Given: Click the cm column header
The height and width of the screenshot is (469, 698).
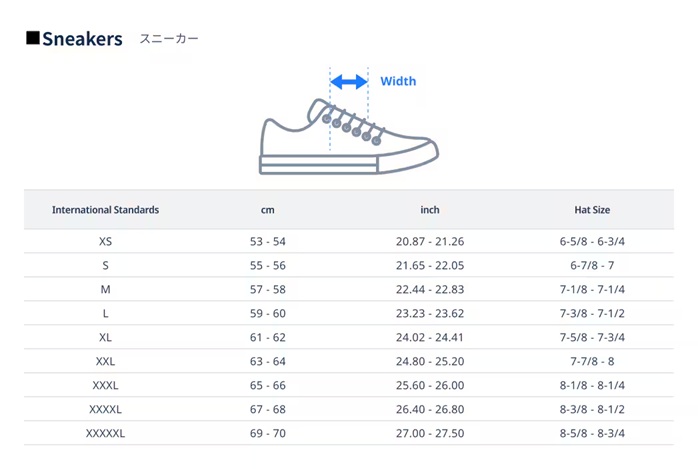Looking at the screenshot, I should 267,210.
